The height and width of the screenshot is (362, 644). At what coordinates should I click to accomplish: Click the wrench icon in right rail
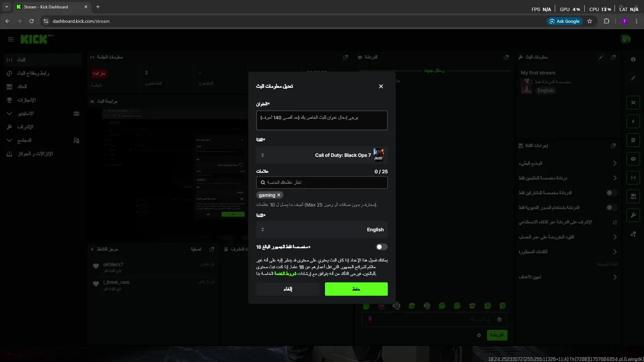[x=633, y=215]
